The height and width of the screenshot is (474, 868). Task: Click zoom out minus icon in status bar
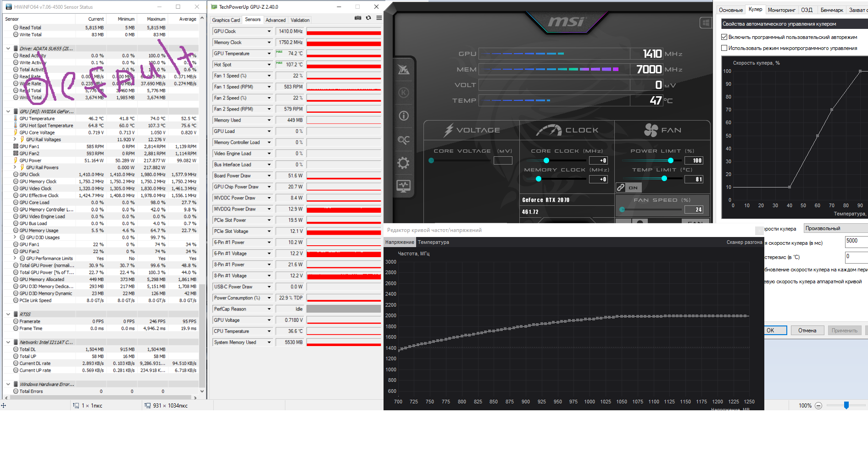coord(818,406)
